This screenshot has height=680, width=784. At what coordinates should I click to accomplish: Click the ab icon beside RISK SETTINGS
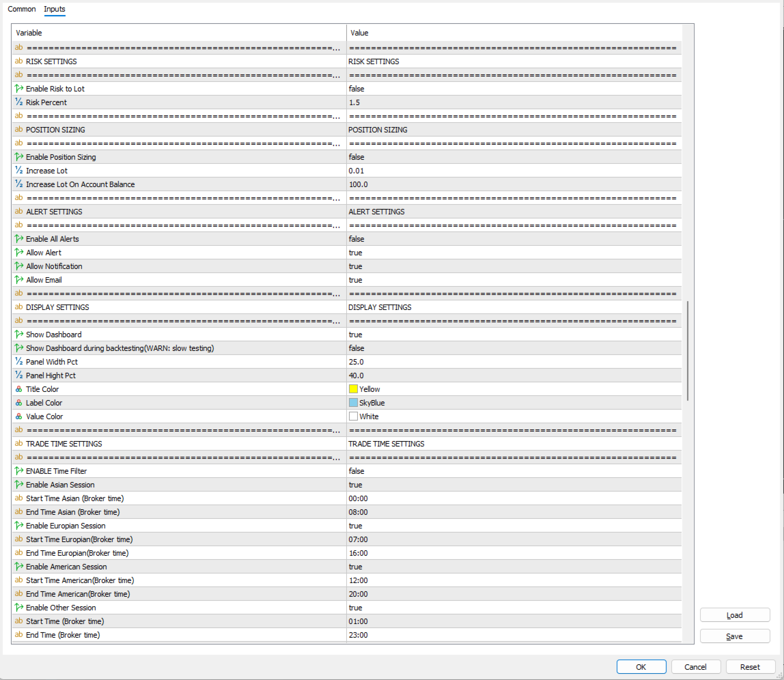pos(19,61)
